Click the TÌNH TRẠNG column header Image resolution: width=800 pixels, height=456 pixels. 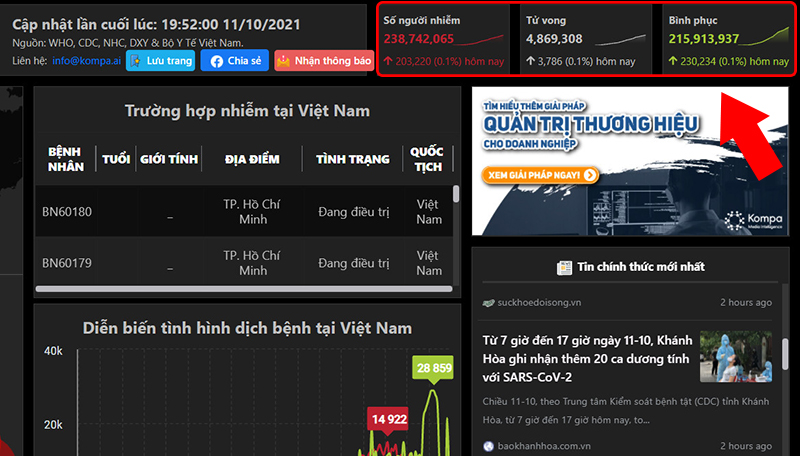pos(353,159)
